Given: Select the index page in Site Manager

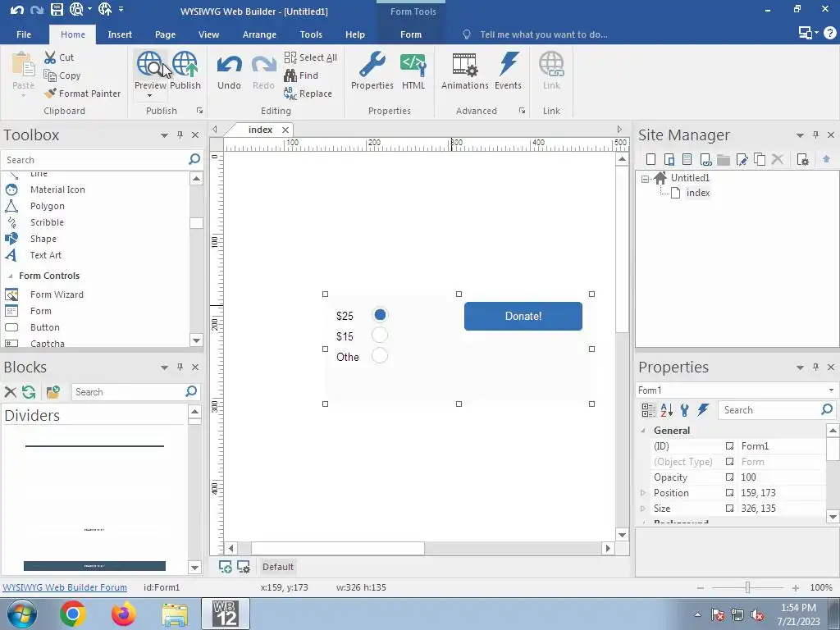Looking at the screenshot, I should [x=697, y=193].
